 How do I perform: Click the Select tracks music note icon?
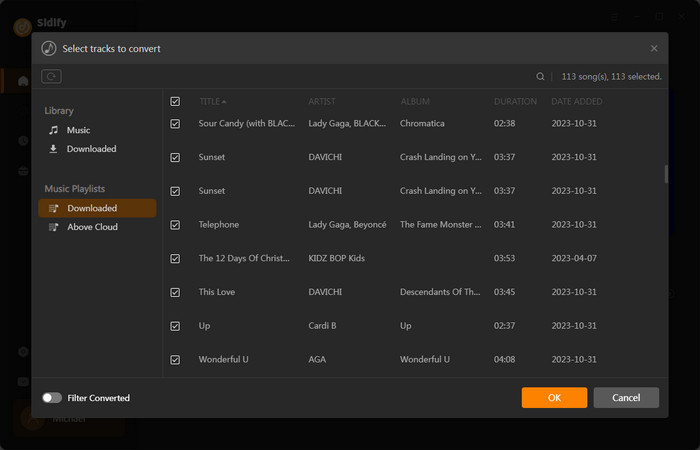tap(49, 48)
